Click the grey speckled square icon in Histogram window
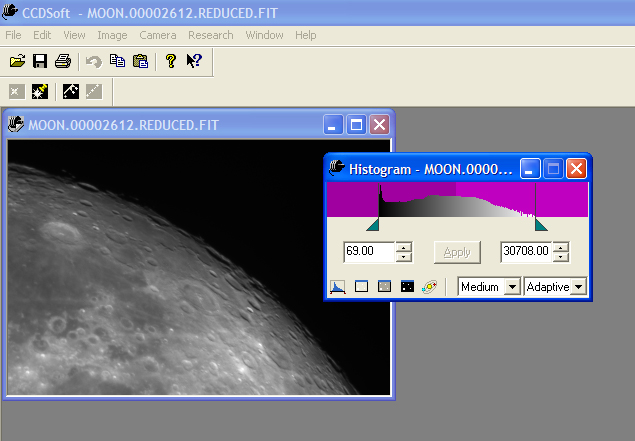 point(384,286)
